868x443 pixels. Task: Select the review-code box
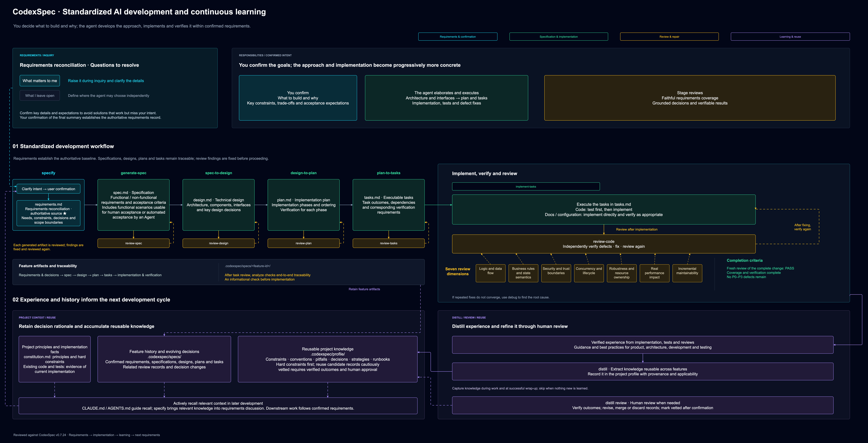pos(604,244)
